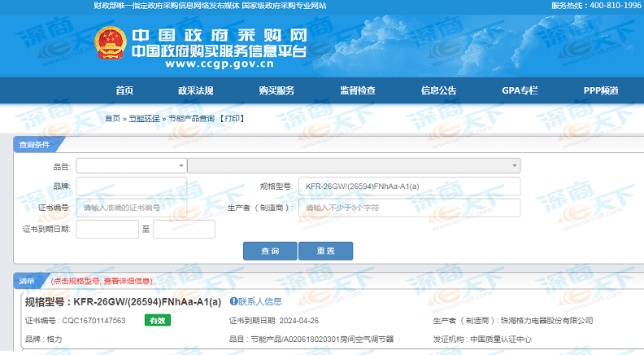Click the national emblem logo
Viewport: 644px width, 355px height.
pos(111,43)
